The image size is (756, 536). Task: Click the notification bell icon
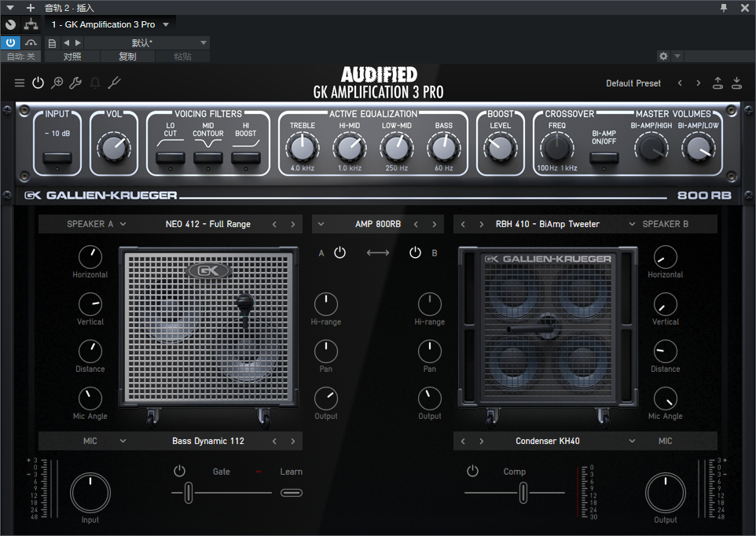point(95,83)
